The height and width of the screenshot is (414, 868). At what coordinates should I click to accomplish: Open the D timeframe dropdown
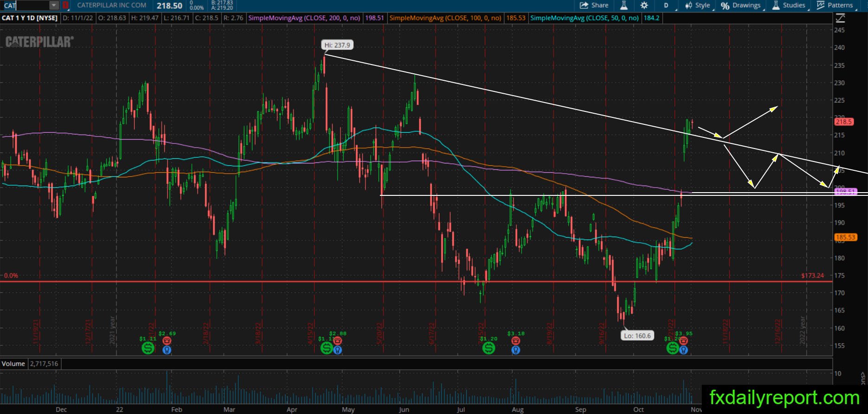pos(667,6)
